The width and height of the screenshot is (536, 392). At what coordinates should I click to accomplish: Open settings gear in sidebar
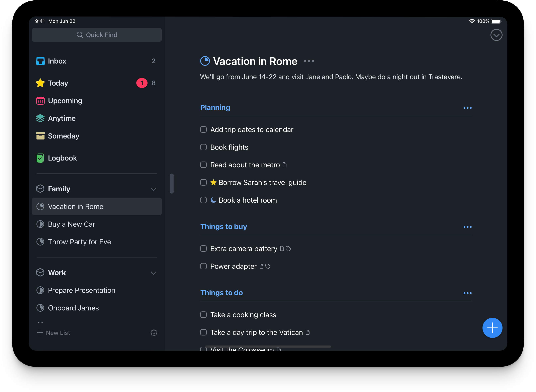154,333
